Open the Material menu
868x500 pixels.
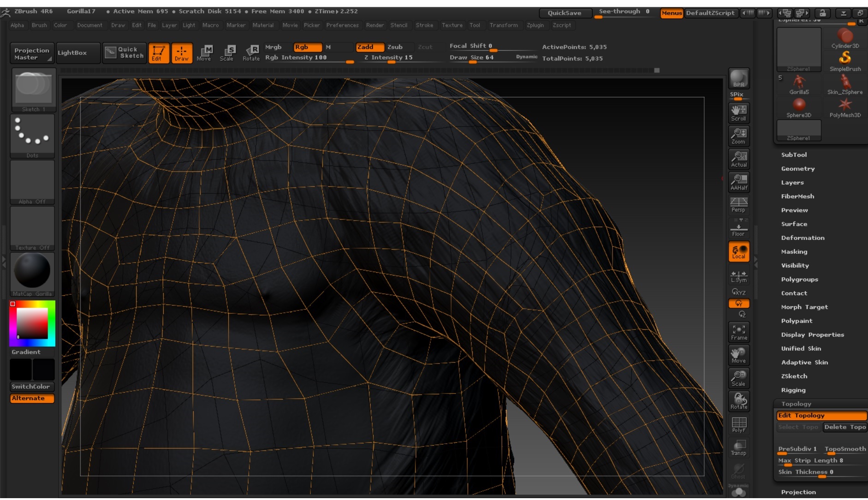point(263,25)
